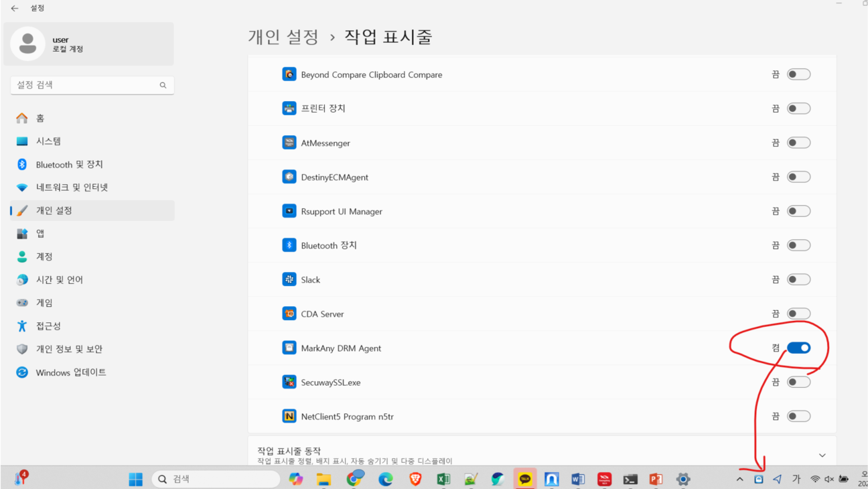Click the MarkAny DRM Agent row icon

pos(289,348)
